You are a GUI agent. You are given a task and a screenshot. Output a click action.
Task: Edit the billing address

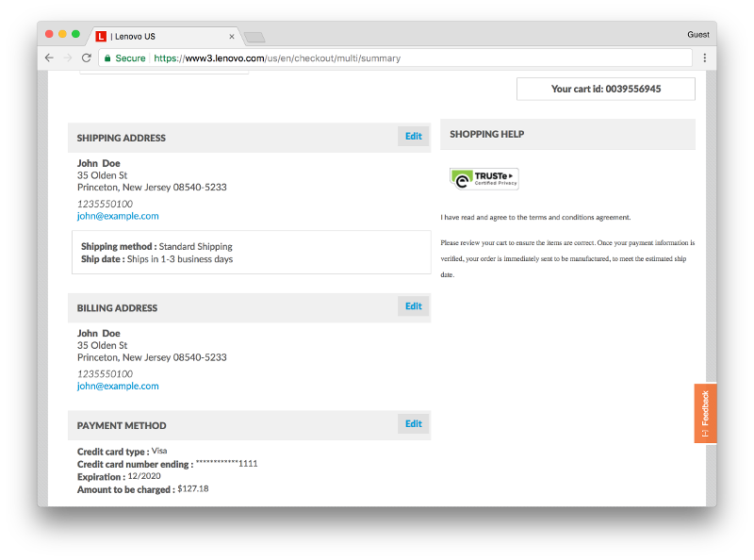point(414,306)
